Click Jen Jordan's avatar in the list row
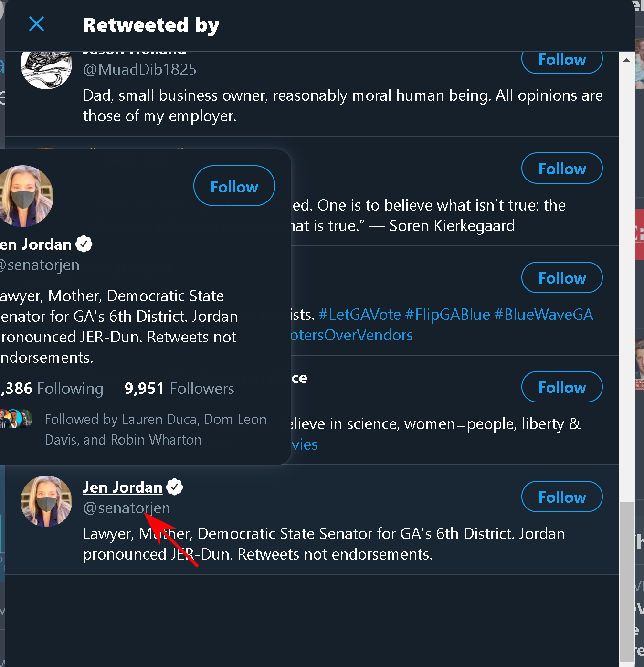The image size is (644, 667). click(46, 501)
